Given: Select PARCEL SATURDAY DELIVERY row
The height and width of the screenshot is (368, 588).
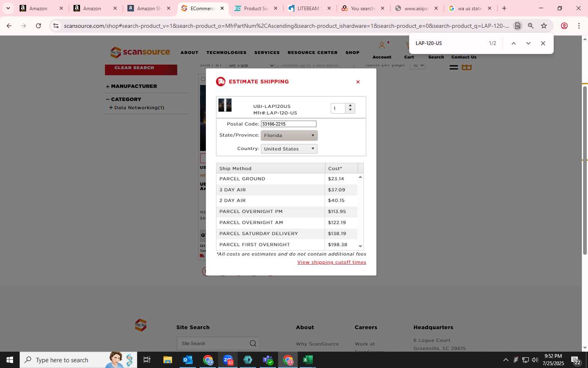Looking at the screenshot, I should [x=287, y=233].
